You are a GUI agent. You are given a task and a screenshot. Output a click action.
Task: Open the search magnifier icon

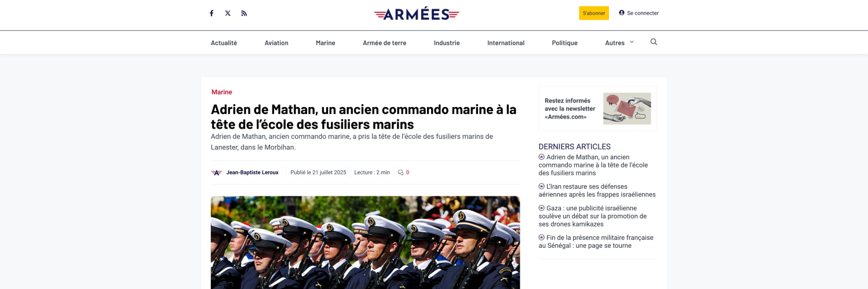(654, 42)
